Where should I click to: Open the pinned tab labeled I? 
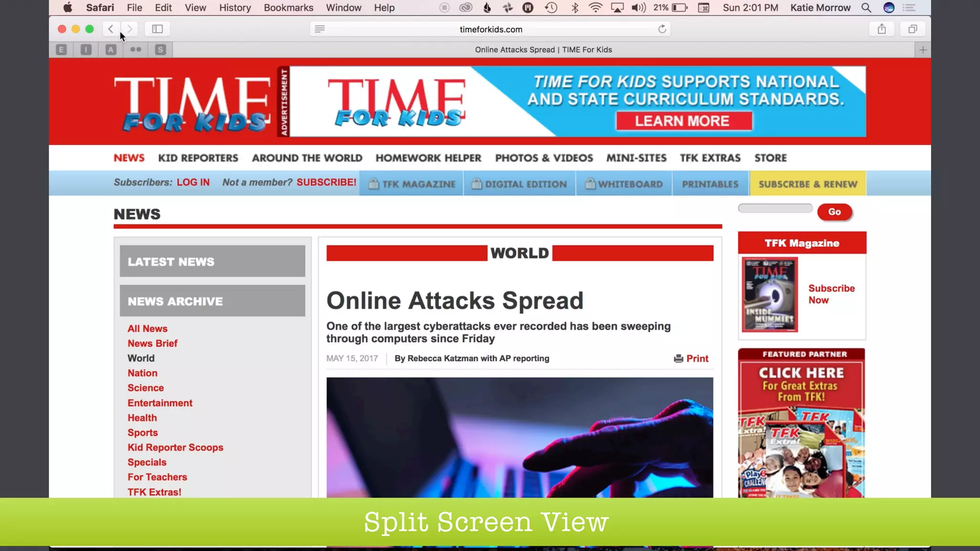[86, 50]
